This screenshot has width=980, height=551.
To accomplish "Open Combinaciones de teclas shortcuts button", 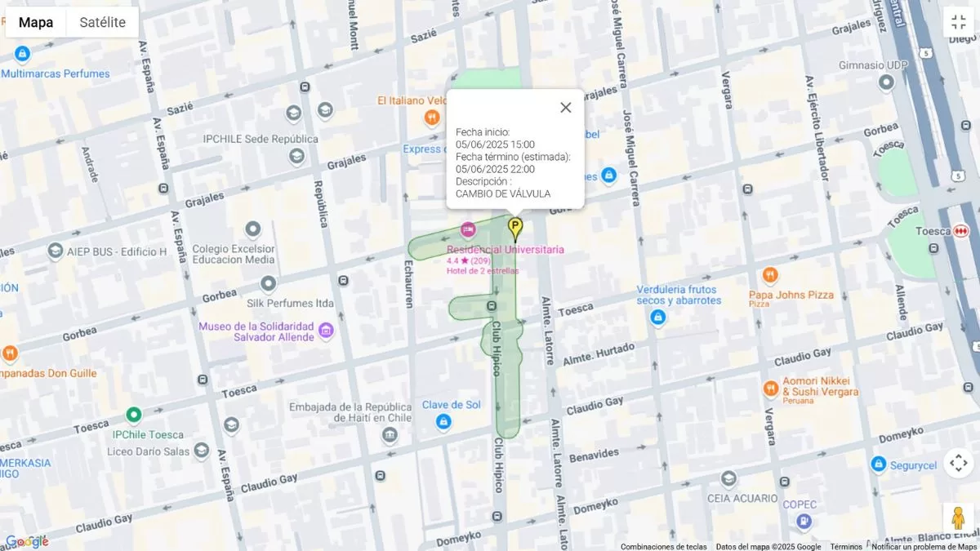I will coord(663,546).
